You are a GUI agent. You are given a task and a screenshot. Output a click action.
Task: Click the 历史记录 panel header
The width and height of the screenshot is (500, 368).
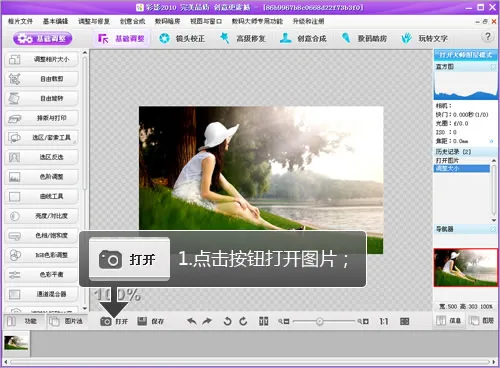pyautogui.click(x=466, y=152)
